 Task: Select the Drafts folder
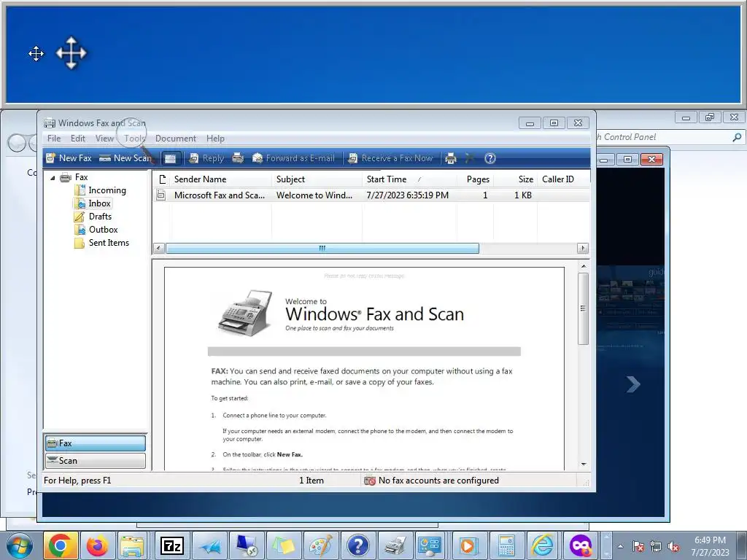pyautogui.click(x=100, y=216)
